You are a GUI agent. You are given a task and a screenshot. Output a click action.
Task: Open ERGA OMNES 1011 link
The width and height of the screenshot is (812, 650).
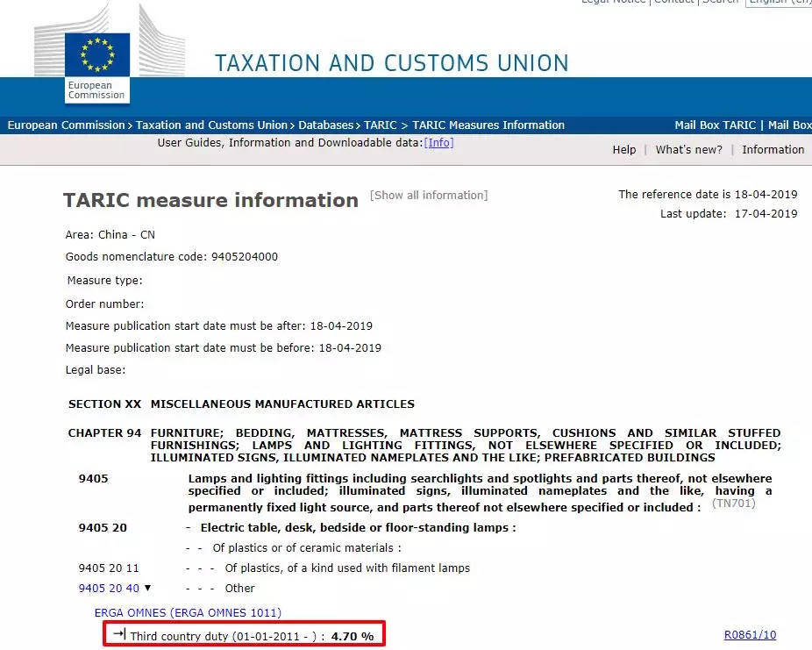point(188,612)
